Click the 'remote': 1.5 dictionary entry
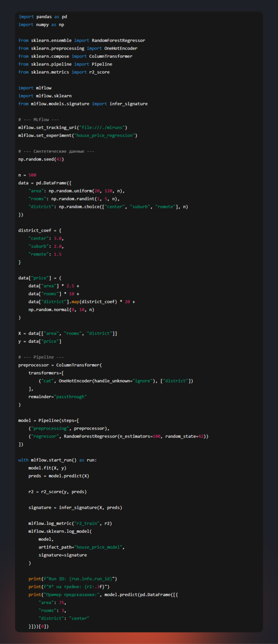 (45, 254)
